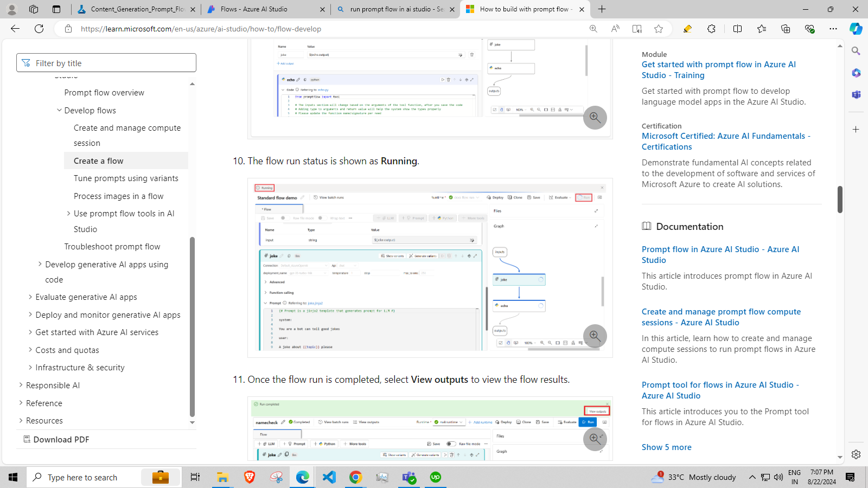Image resolution: width=868 pixels, height=488 pixels.
Task: Open Browser essentials heart icon
Action: (x=810, y=29)
